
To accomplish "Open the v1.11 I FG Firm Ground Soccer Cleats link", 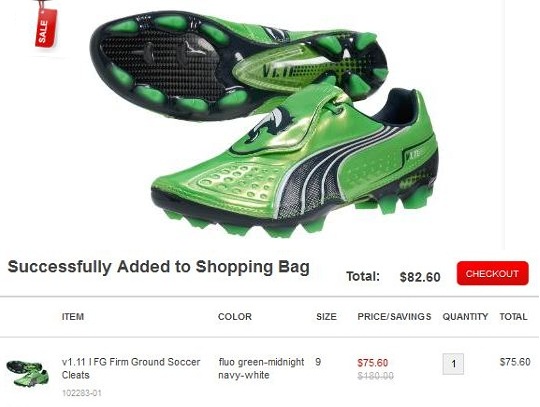I will pos(131,368).
